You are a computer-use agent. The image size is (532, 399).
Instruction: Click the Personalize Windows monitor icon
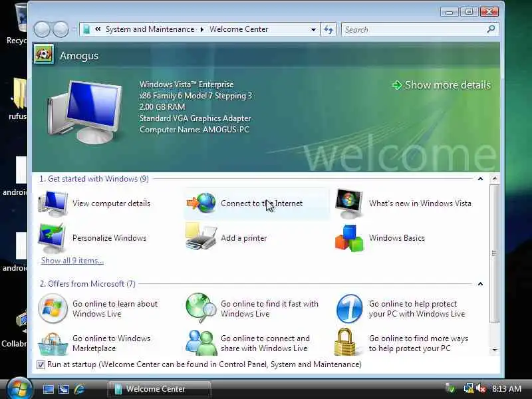coord(52,238)
